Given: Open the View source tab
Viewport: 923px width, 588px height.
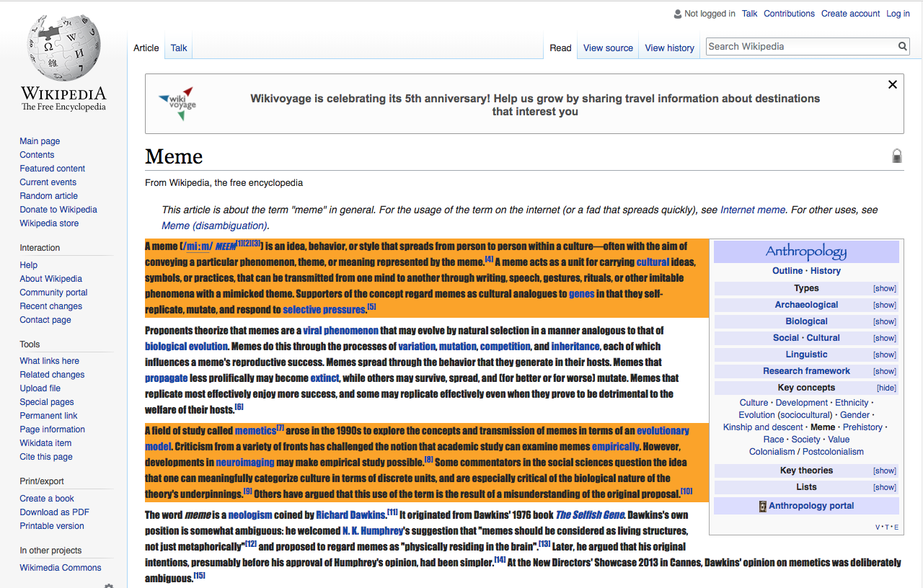Looking at the screenshot, I should pyautogui.click(x=608, y=48).
